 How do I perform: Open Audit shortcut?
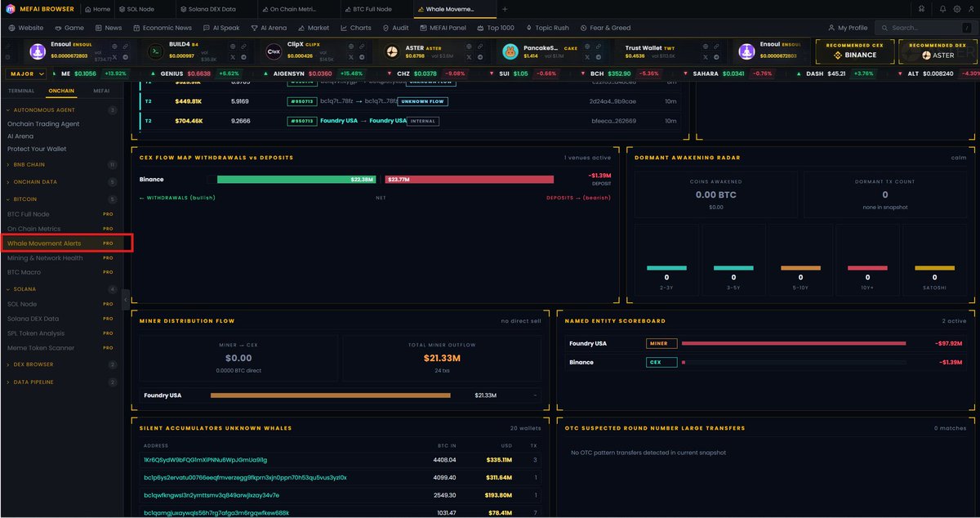(395, 28)
